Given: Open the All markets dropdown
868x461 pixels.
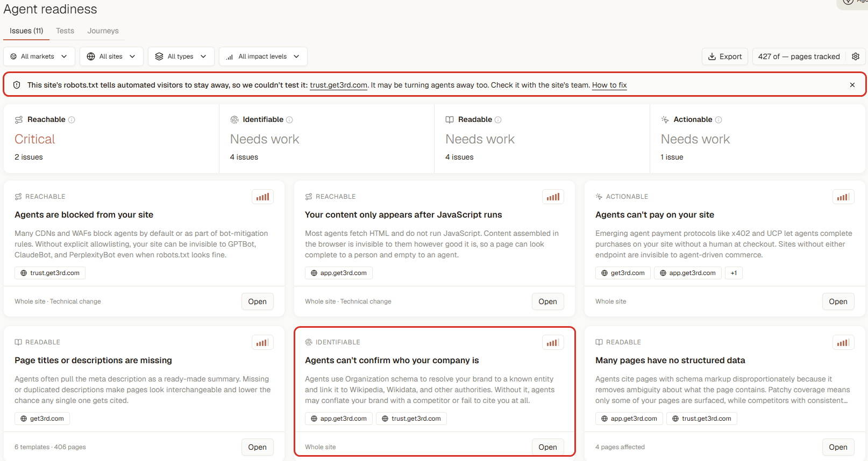Looking at the screenshot, I should point(39,56).
